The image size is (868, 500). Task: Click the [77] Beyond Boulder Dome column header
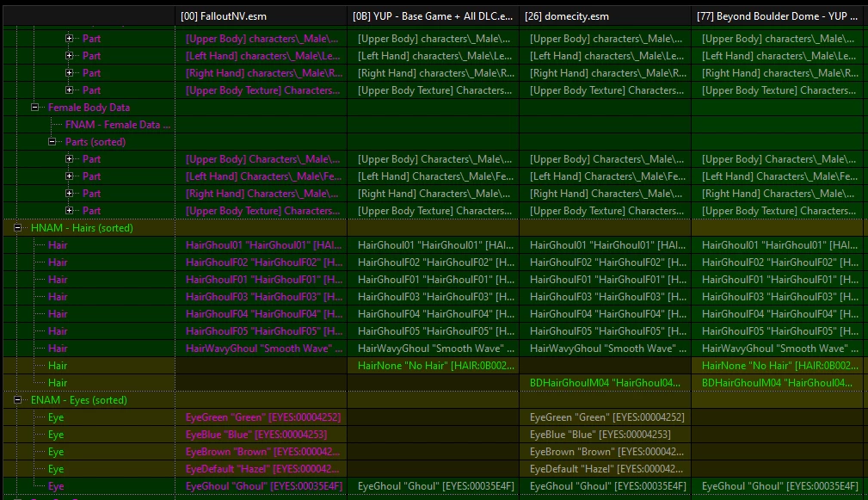pyautogui.click(x=778, y=16)
